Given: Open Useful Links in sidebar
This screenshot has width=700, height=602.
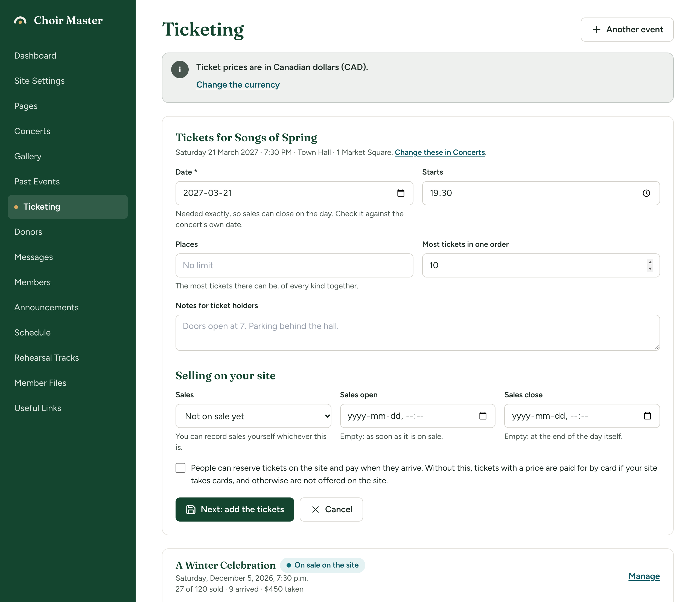Looking at the screenshot, I should [68, 408].
